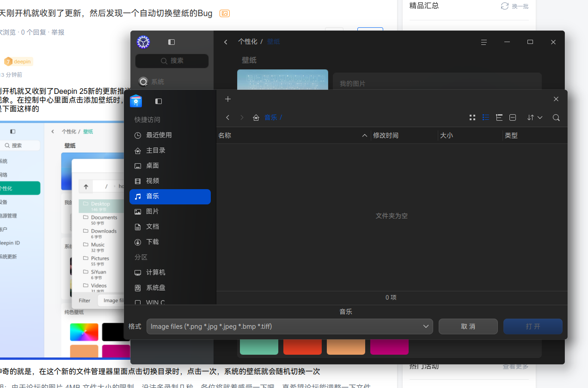This screenshot has width=588, height=388.
Task: Open the view options icon with three dots
Action: tap(513, 117)
